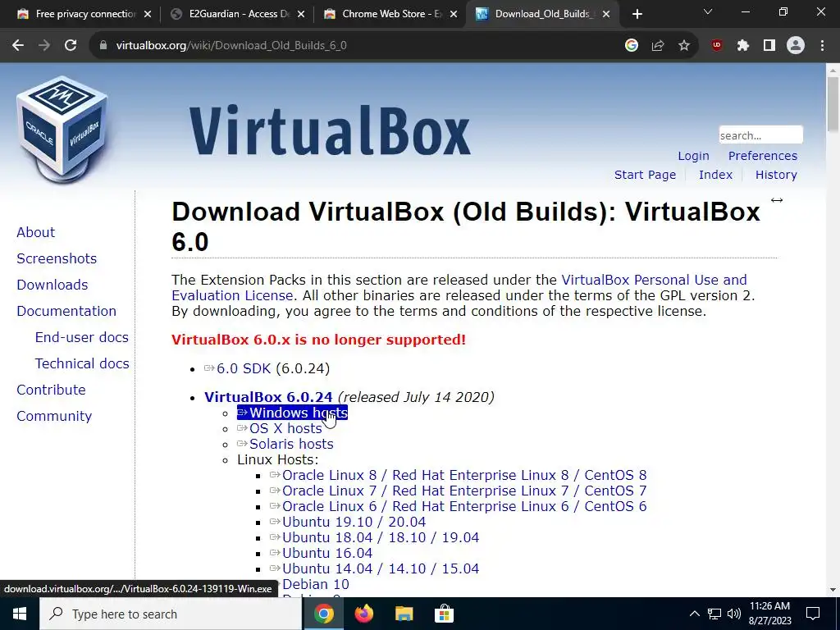
Task: Open the tab search chevron
Action: point(708,11)
